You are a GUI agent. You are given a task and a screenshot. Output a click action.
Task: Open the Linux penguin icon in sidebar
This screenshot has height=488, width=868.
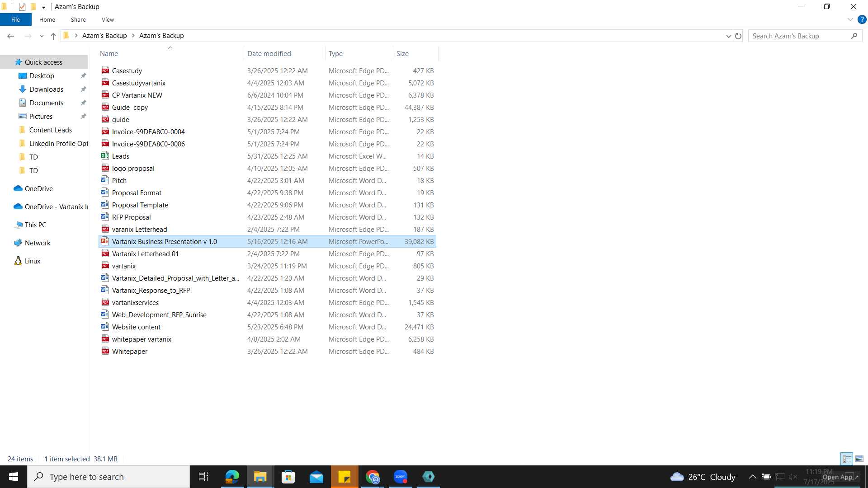point(18,261)
